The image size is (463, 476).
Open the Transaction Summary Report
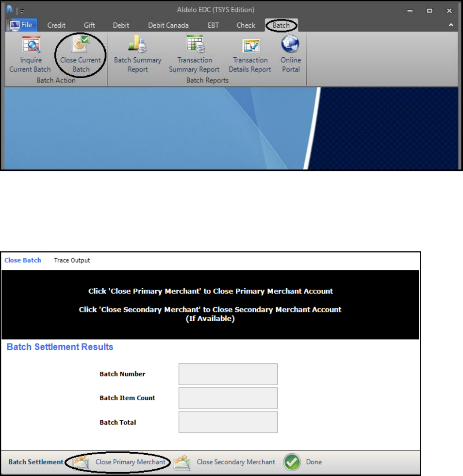pyautogui.click(x=194, y=54)
